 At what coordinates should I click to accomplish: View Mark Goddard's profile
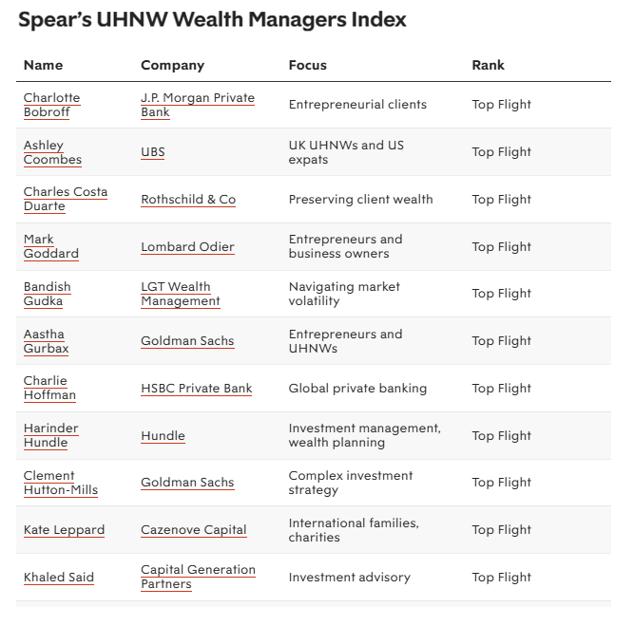51,246
